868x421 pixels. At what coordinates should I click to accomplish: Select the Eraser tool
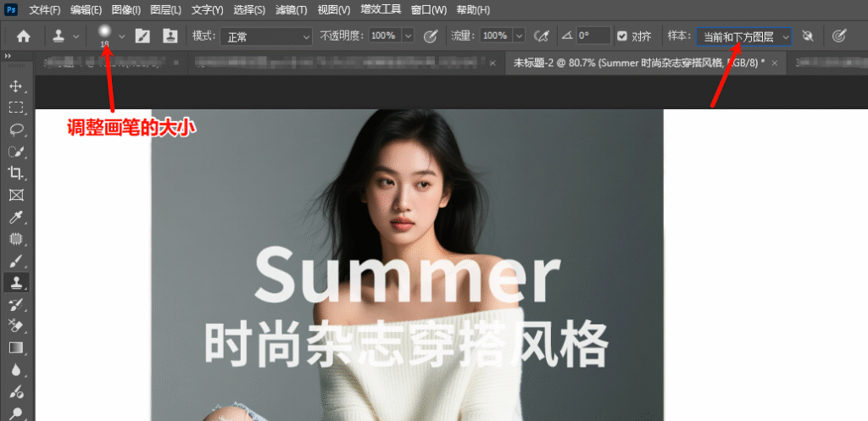coord(16,326)
